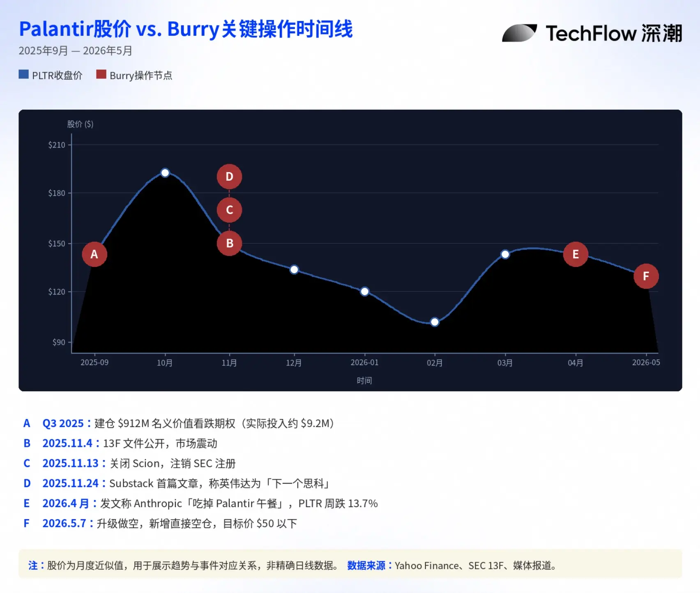Click the white data point at the October peak
Viewport: 700px width, 593px height.
[165, 173]
